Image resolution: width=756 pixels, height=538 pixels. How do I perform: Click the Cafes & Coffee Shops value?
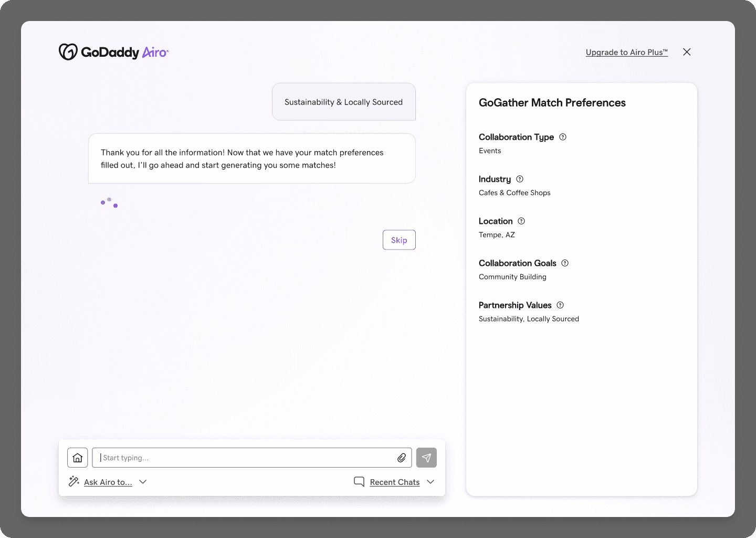pyautogui.click(x=514, y=193)
